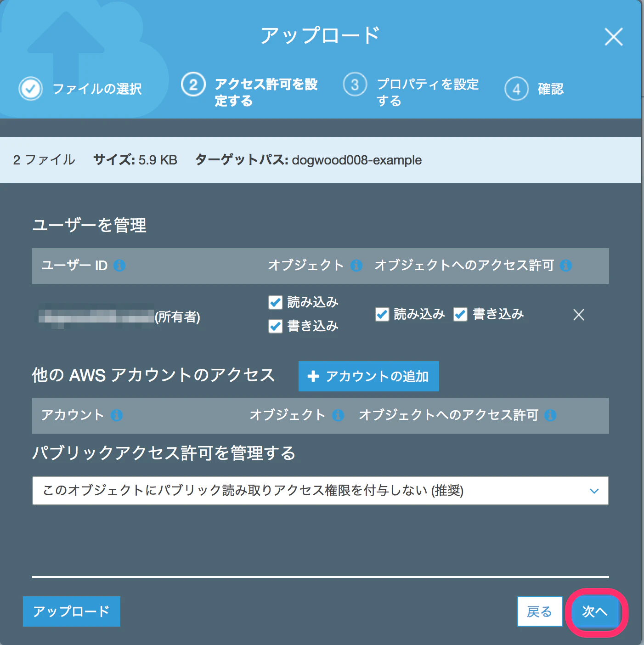The height and width of the screenshot is (645, 644).
Task: Remove the 所有者 row with its X icon
Action: tap(579, 315)
